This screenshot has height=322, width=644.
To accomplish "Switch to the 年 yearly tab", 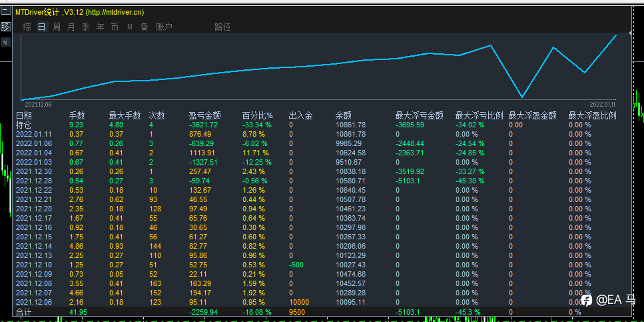I will (x=100, y=27).
